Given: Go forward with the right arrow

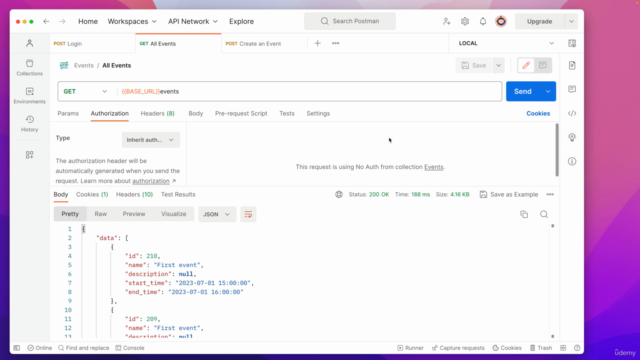Looking at the screenshot, I should tap(62, 21).
